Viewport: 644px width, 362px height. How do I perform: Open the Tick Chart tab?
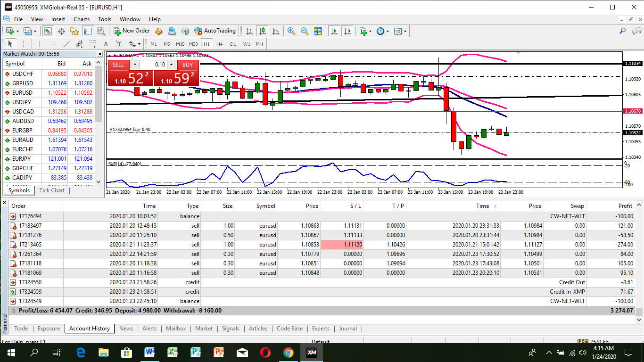coord(52,190)
